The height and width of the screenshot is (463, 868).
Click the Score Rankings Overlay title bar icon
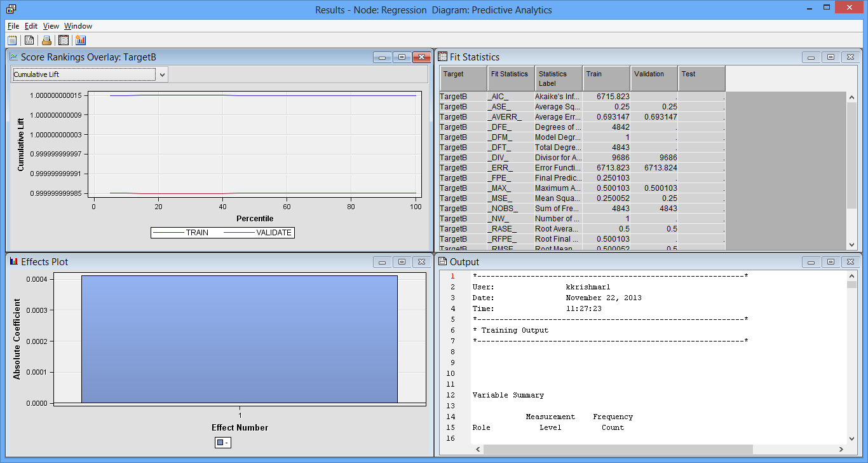(x=14, y=57)
